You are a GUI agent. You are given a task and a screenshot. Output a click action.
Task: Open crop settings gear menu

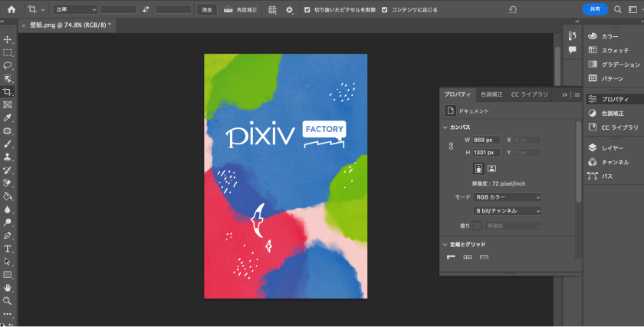pyautogui.click(x=290, y=10)
